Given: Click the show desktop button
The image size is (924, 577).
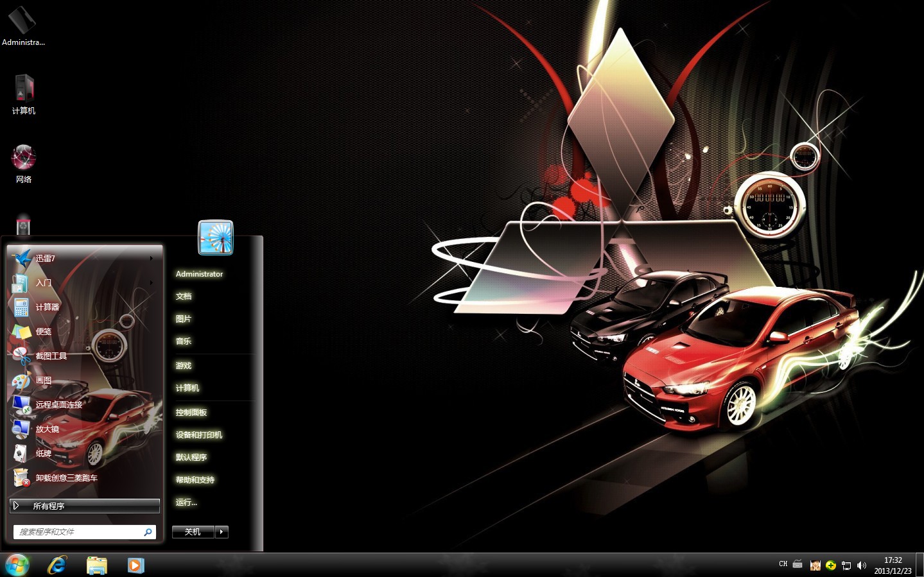Looking at the screenshot, I should [920, 565].
